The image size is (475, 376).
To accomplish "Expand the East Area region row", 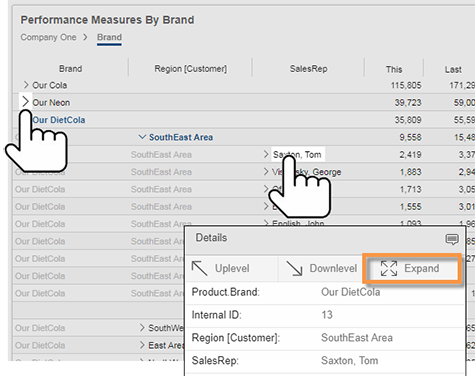I will point(142,345).
